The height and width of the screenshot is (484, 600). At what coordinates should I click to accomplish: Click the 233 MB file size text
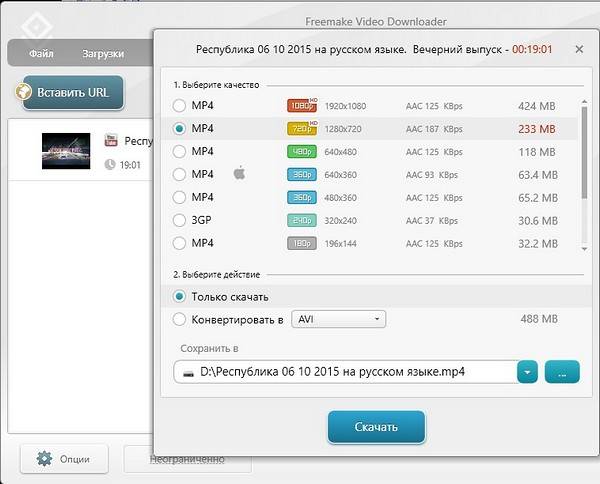(x=536, y=129)
